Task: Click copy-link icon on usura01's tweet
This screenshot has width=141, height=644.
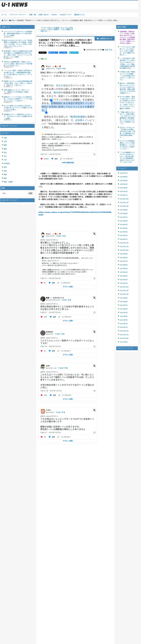Action: [58, 437]
